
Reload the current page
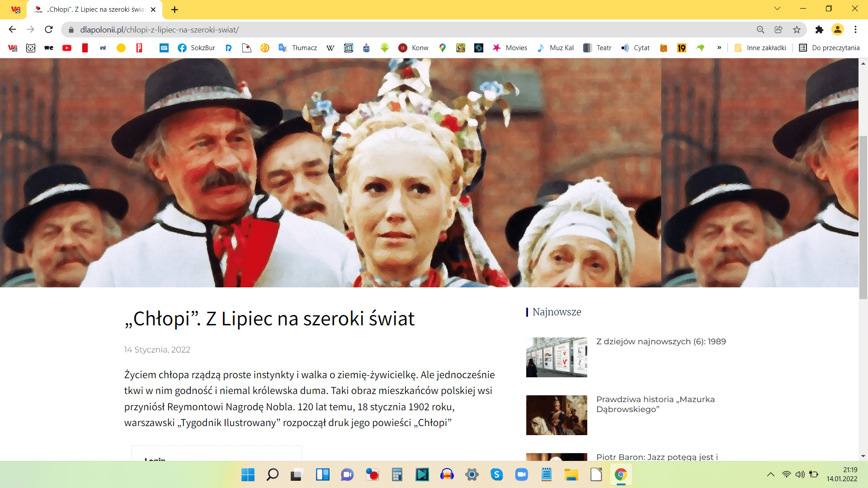tap(49, 29)
